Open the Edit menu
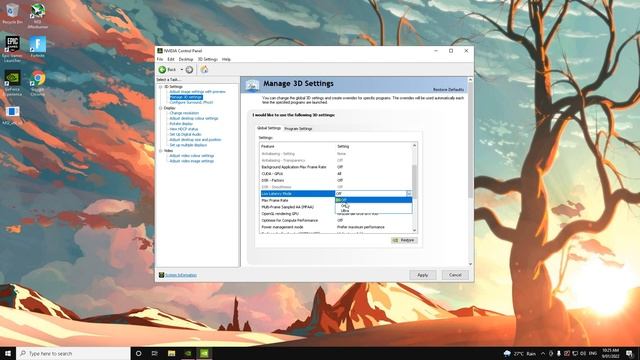Viewport: 640px width, 360px height. pyautogui.click(x=171, y=60)
